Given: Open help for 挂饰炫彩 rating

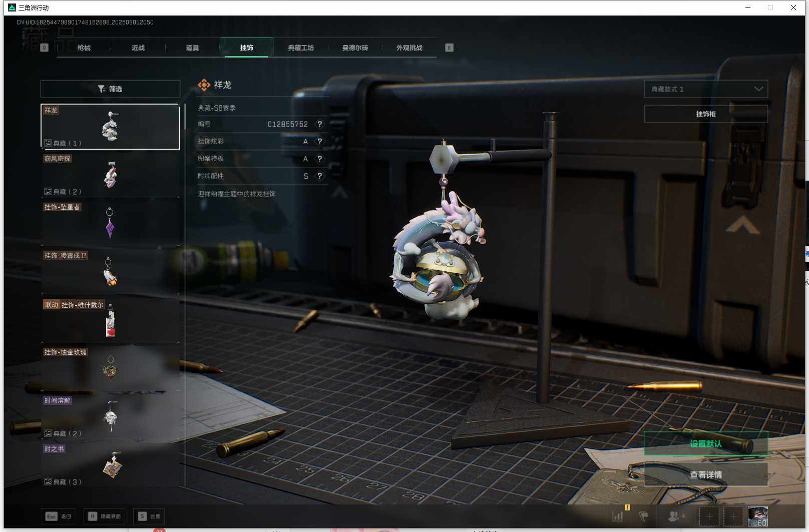Looking at the screenshot, I should [319, 142].
